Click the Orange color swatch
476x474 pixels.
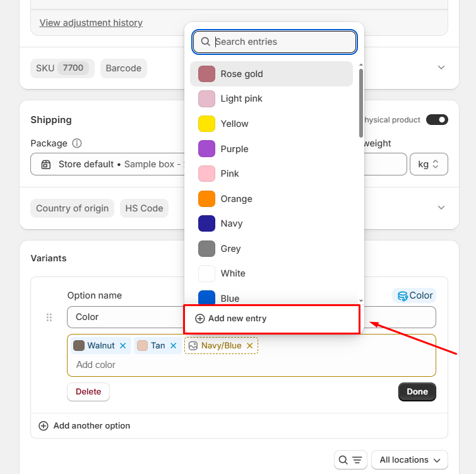coord(207,199)
